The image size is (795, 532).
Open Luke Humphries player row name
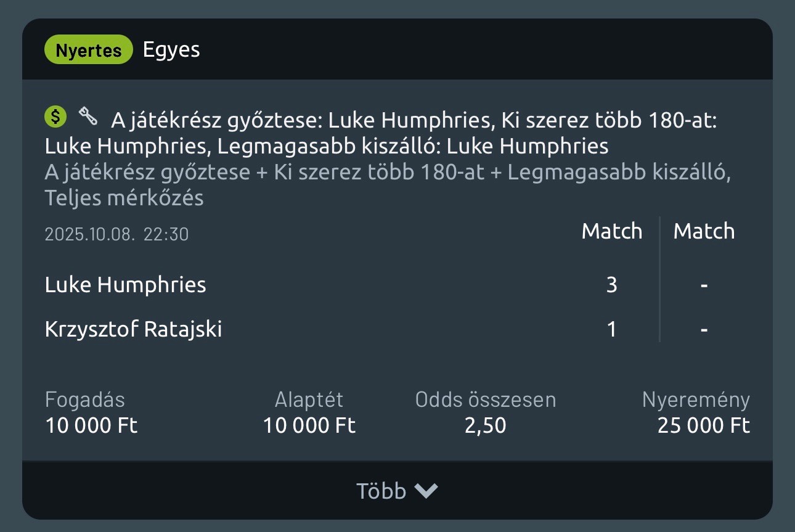[125, 285]
